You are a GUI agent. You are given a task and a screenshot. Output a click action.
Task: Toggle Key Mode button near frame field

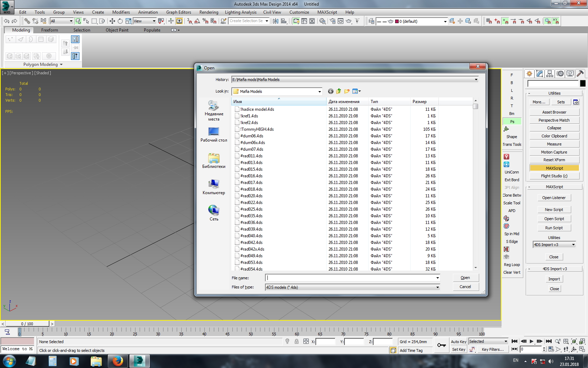click(514, 349)
